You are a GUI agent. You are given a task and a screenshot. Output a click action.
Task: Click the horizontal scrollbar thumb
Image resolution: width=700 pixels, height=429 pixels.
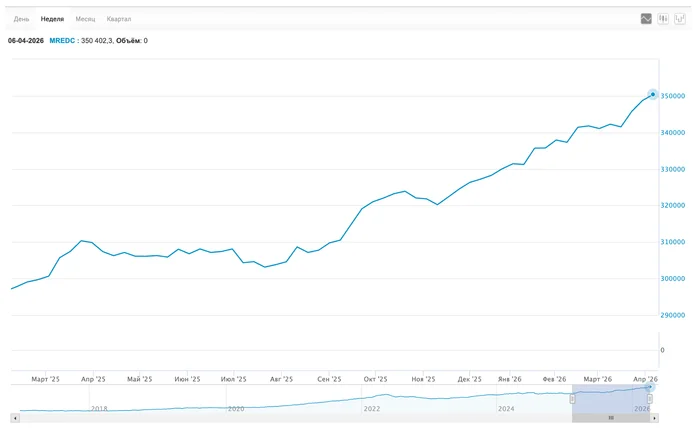tap(611, 417)
